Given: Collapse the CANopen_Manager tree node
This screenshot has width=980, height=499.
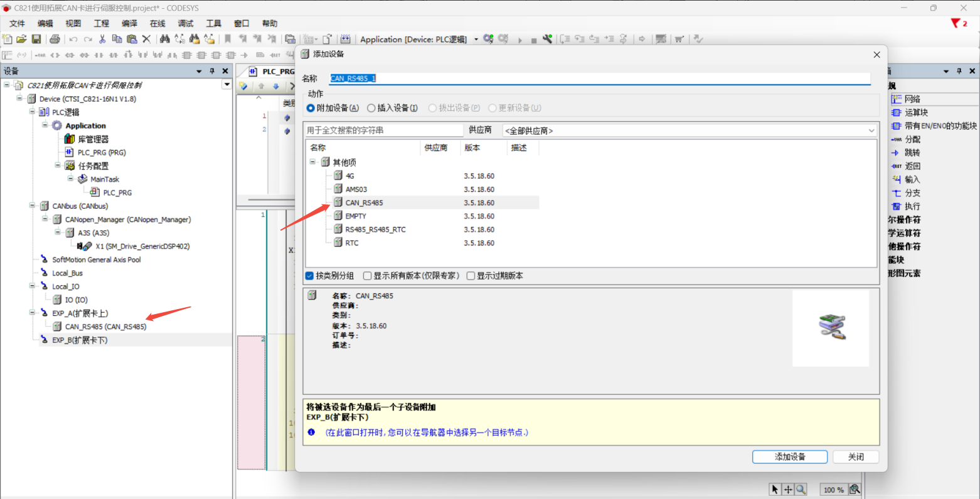Looking at the screenshot, I should pyautogui.click(x=45, y=219).
